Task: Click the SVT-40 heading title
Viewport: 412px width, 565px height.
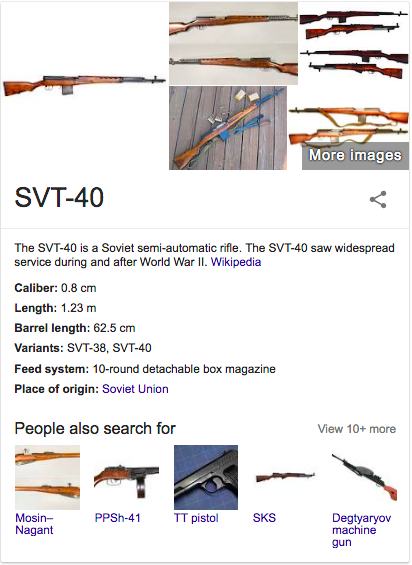Action: click(59, 197)
